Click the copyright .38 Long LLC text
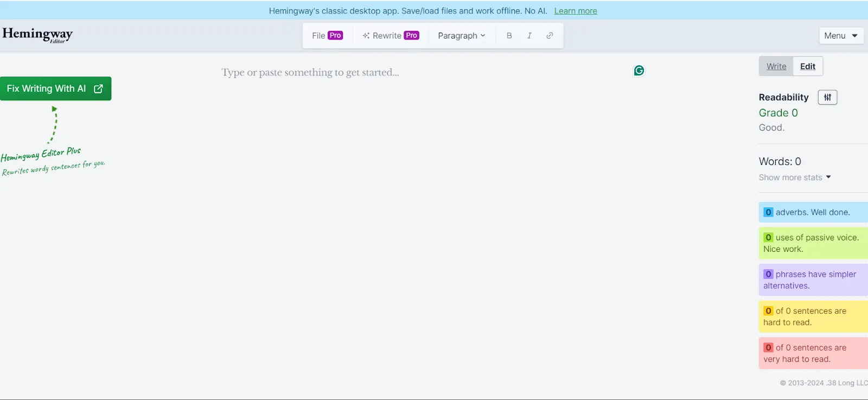 coord(824,383)
